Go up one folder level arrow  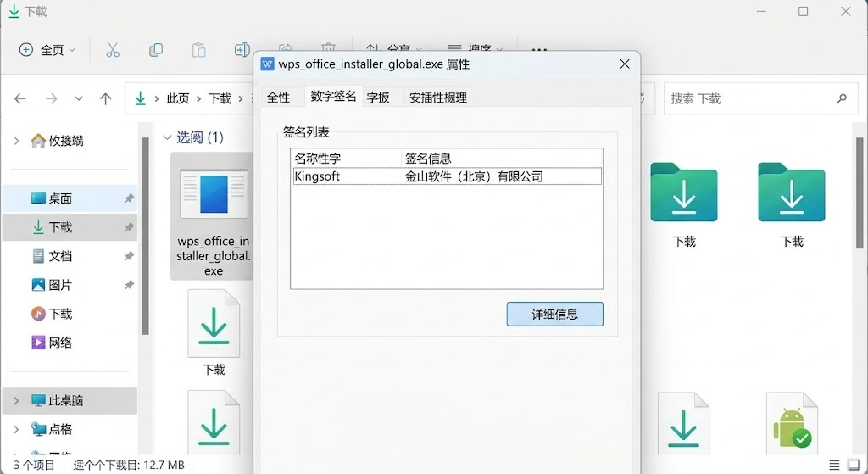tap(105, 98)
